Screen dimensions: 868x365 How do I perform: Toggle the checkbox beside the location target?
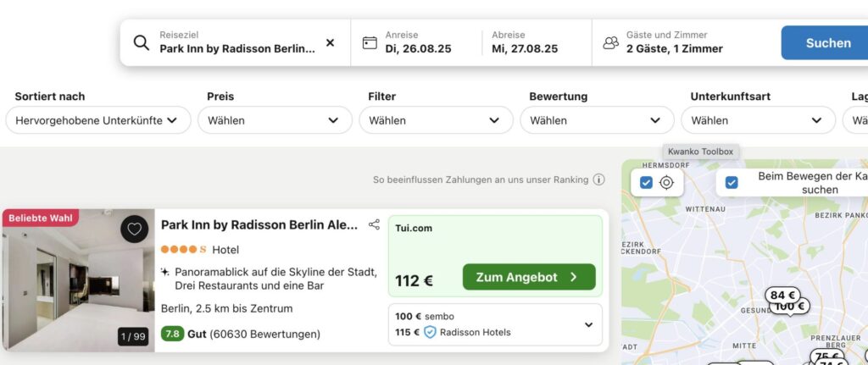click(646, 183)
